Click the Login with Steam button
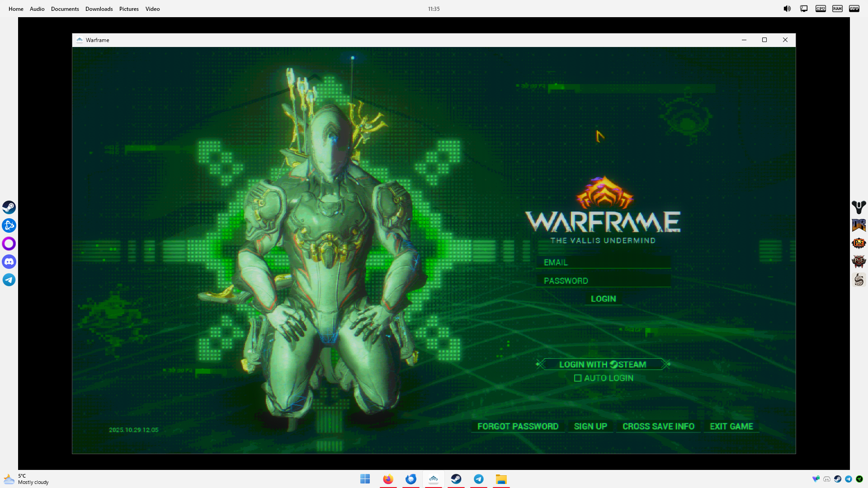This screenshot has width=868, height=488. (x=603, y=364)
